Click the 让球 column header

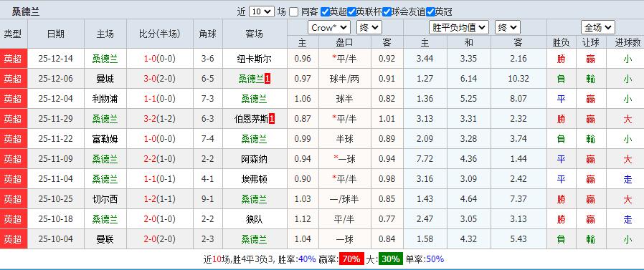point(590,42)
